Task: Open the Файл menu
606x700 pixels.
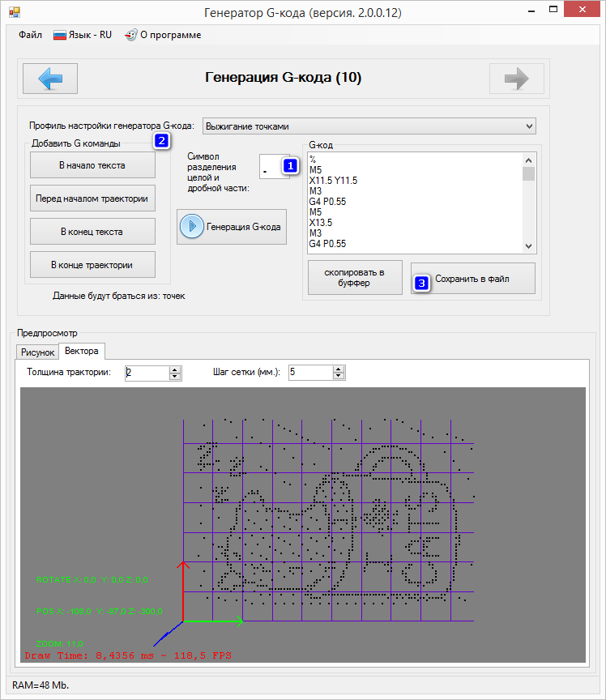Action: click(x=30, y=35)
